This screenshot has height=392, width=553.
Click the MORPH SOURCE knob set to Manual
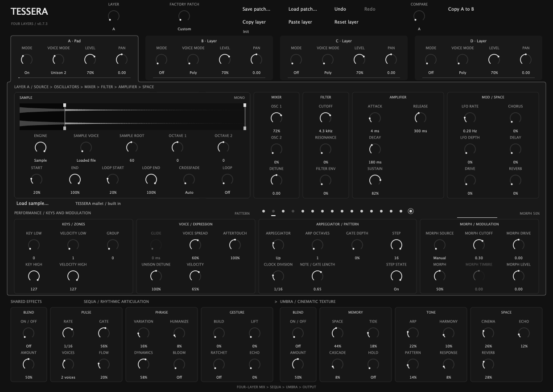[440, 245]
